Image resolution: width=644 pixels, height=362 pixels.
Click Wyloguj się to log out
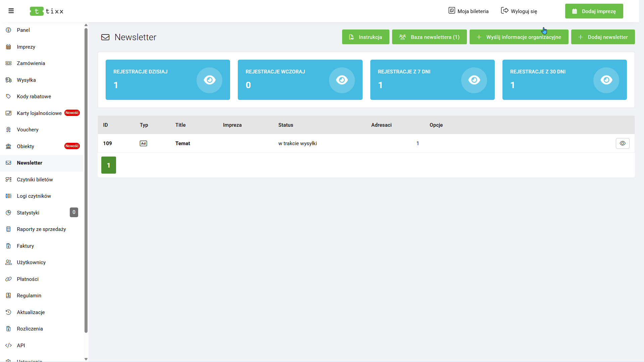click(519, 11)
